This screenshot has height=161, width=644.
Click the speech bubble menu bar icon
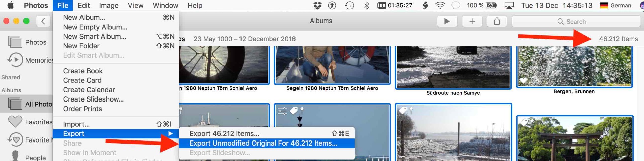tap(455, 5)
